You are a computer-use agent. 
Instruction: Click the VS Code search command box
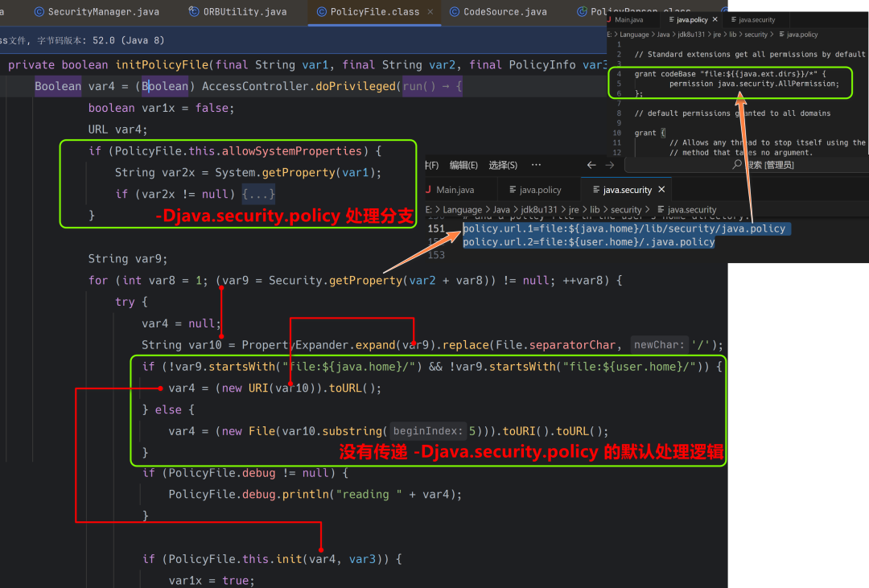tap(747, 165)
